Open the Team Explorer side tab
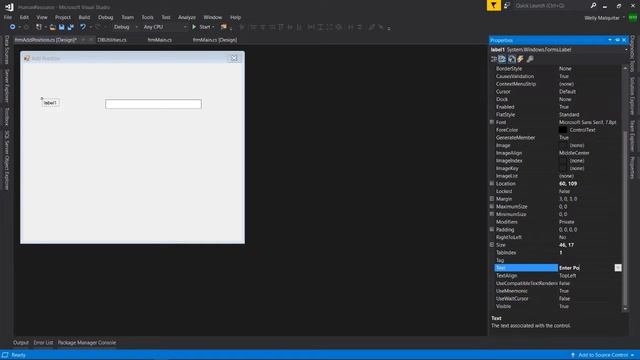640x360 pixels. click(632, 136)
